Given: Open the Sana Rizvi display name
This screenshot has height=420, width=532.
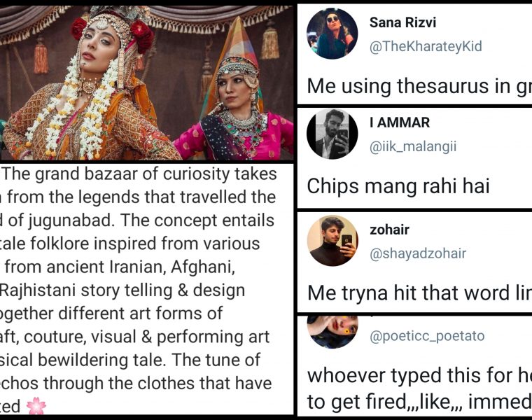Looking at the screenshot, I should [x=402, y=22].
